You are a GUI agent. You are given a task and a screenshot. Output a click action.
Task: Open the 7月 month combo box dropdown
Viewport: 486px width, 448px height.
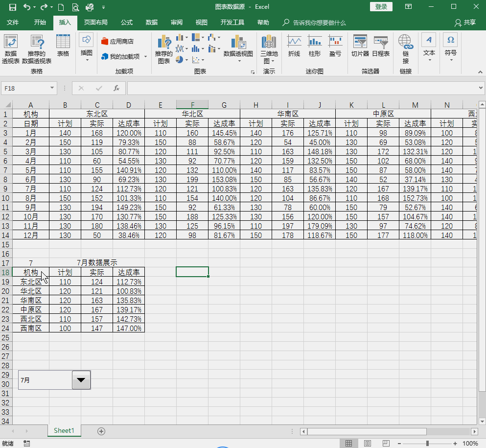click(x=81, y=380)
